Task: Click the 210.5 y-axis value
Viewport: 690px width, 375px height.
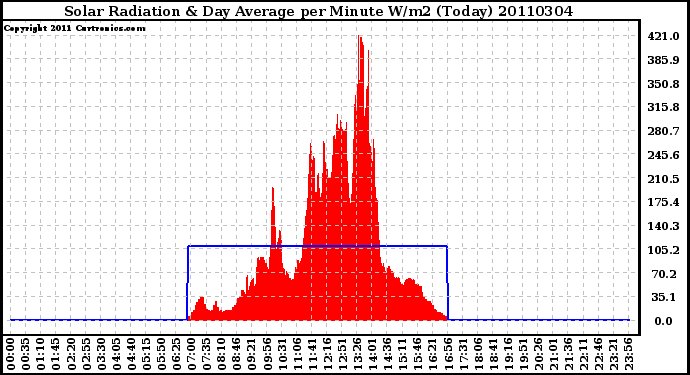Action: [663, 179]
